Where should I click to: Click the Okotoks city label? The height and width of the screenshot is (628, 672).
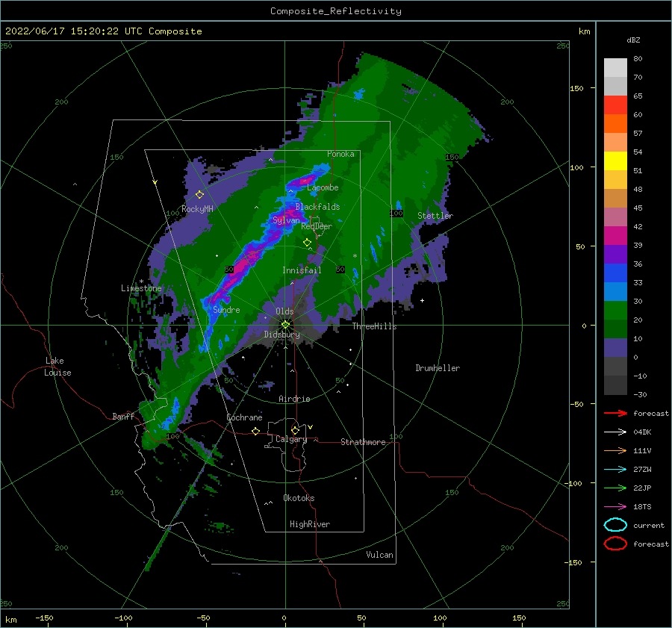pos(299,498)
